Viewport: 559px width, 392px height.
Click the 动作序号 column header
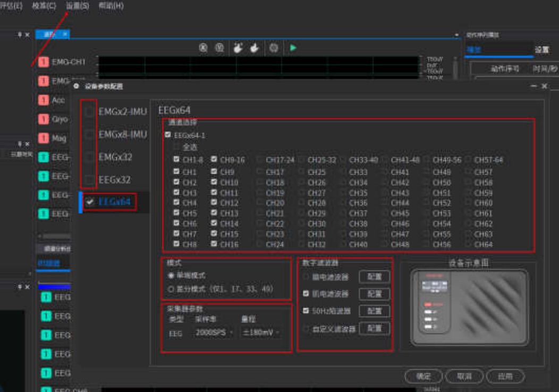coord(505,69)
